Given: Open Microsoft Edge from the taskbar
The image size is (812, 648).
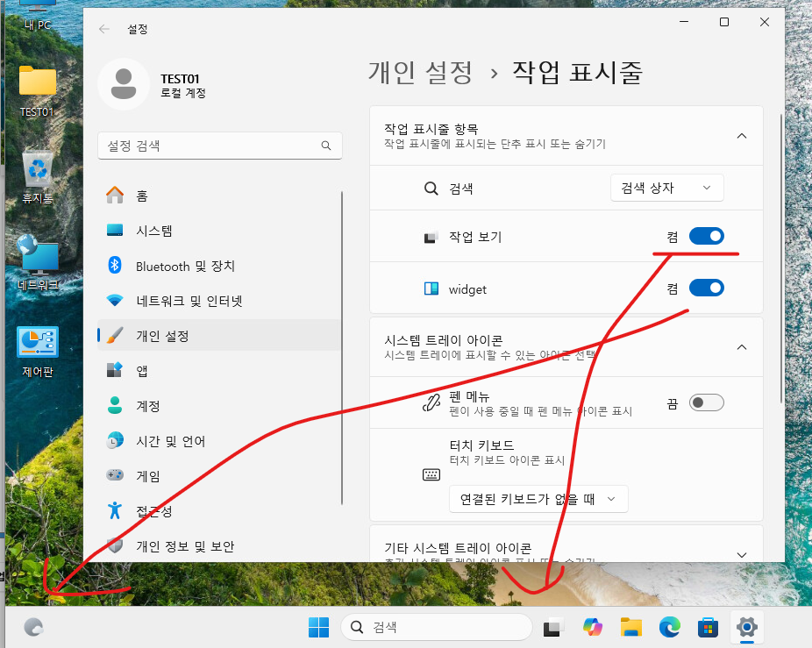Looking at the screenshot, I should click(670, 627).
